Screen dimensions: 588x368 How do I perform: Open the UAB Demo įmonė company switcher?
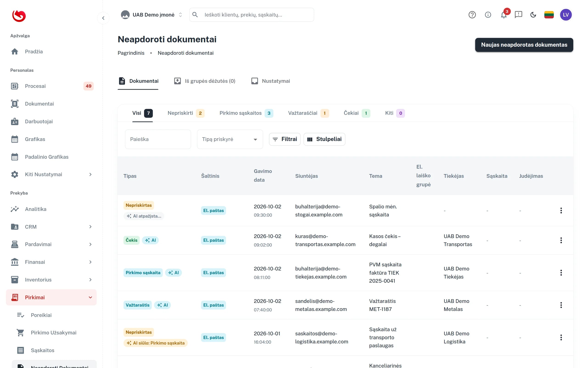click(x=152, y=15)
